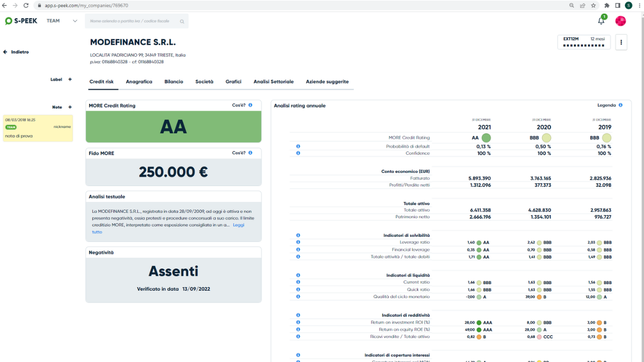Click Profitti/Perdite netti 2020 value 377.373

542,185
